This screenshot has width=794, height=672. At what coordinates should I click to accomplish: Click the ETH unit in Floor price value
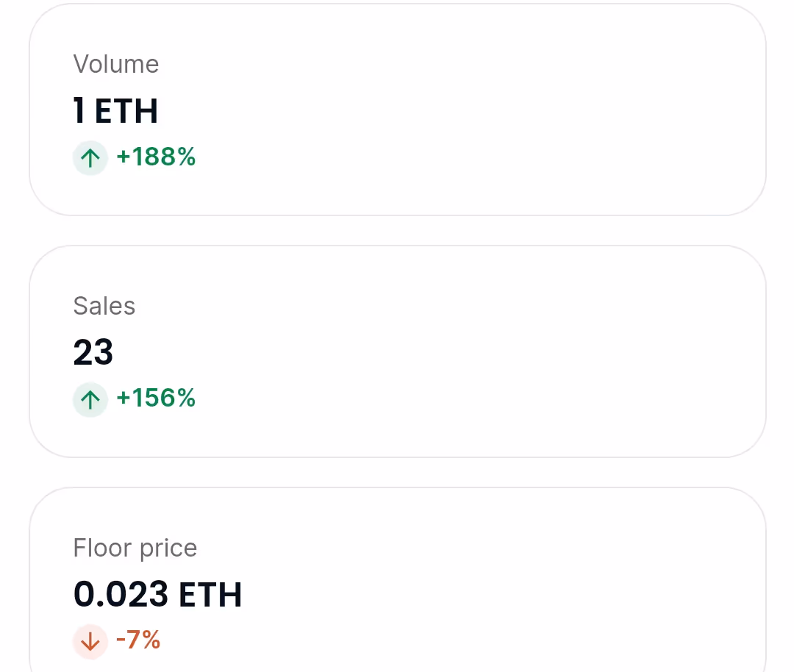pyautogui.click(x=210, y=594)
